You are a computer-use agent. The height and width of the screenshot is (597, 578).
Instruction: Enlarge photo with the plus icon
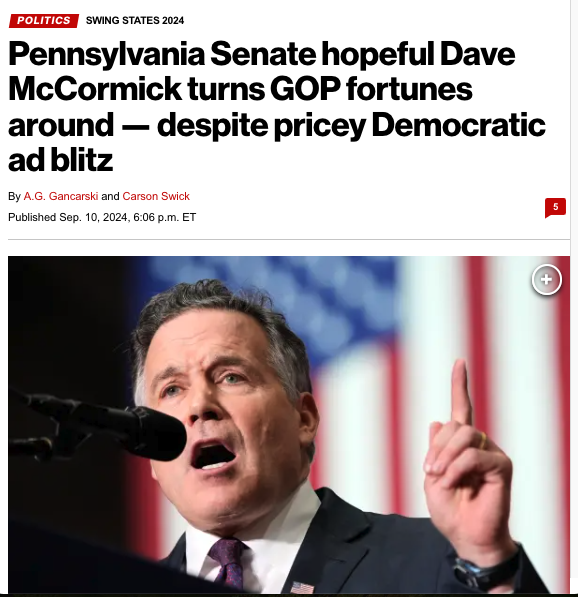(x=546, y=279)
